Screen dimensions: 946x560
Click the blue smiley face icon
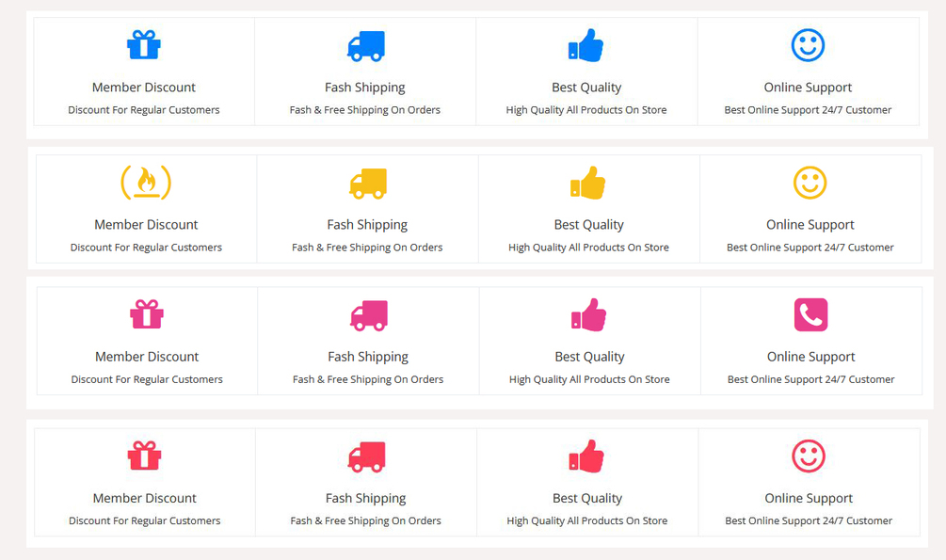pyautogui.click(x=808, y=45)
